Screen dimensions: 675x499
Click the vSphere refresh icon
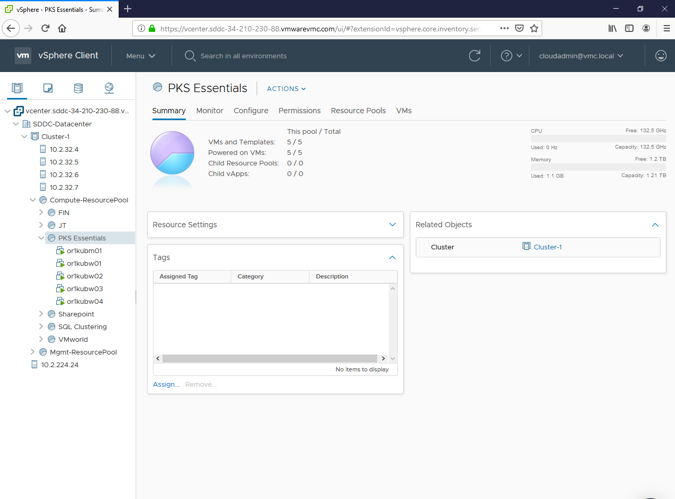475,56
